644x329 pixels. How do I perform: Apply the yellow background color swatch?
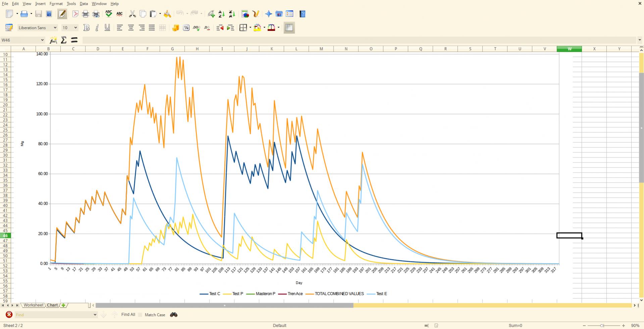pos(257,28)
